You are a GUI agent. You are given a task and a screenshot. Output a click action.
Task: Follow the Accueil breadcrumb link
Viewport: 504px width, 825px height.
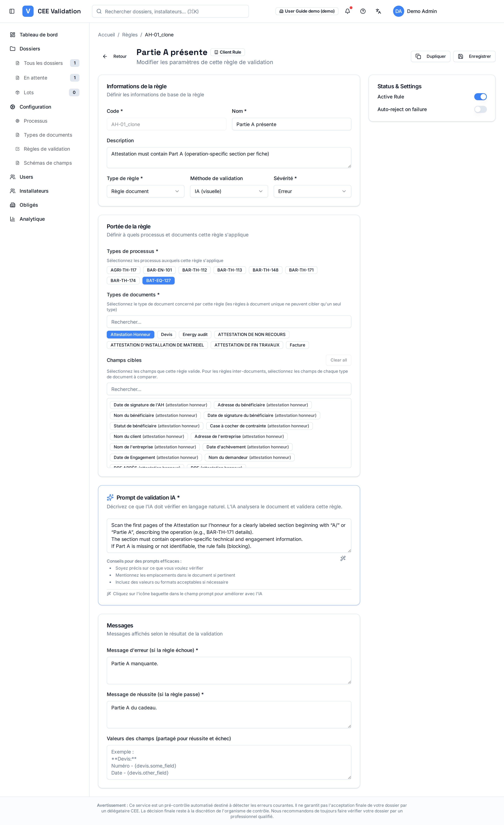click(106, 35)
